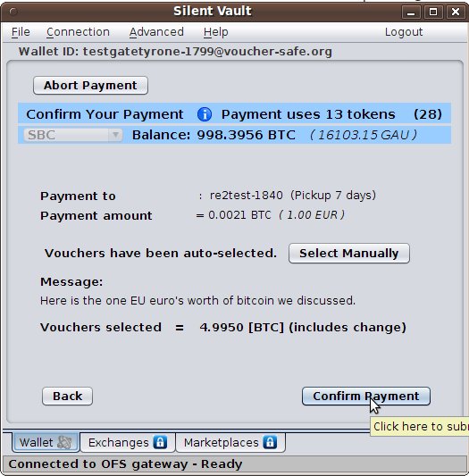
Task: Open the Help menu
Action: tap(215, 32)
